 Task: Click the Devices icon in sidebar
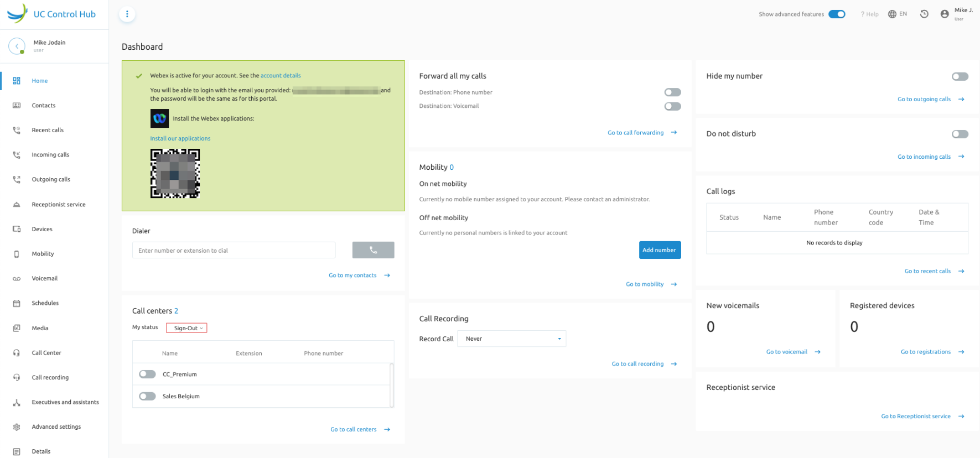17,229
